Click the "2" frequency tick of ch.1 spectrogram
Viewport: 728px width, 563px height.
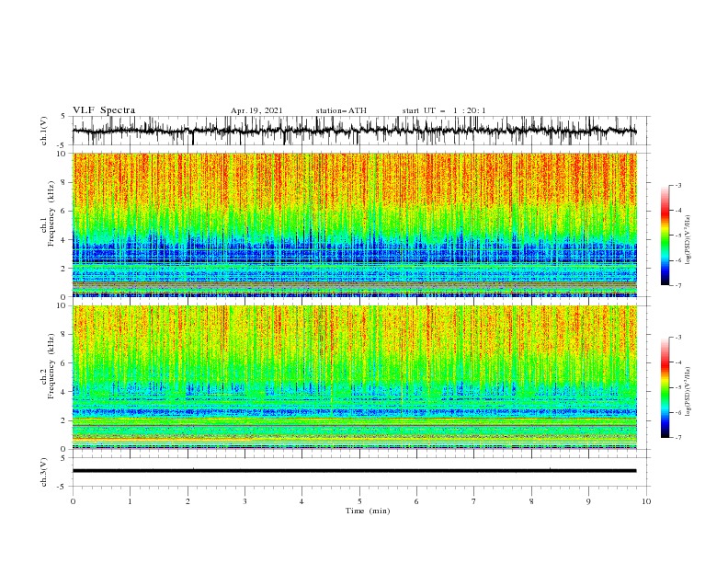click(x=65, y=269)
